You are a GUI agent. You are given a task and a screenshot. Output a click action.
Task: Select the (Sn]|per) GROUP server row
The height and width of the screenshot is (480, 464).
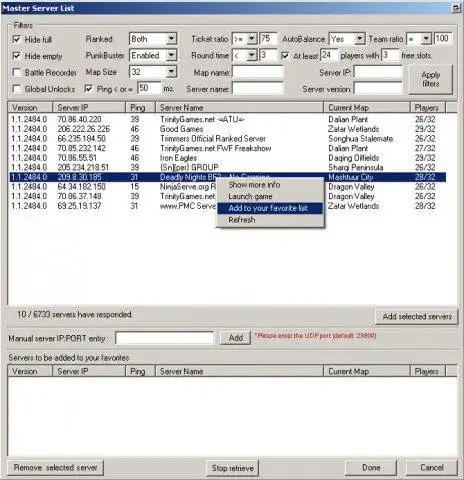point(227,167)
